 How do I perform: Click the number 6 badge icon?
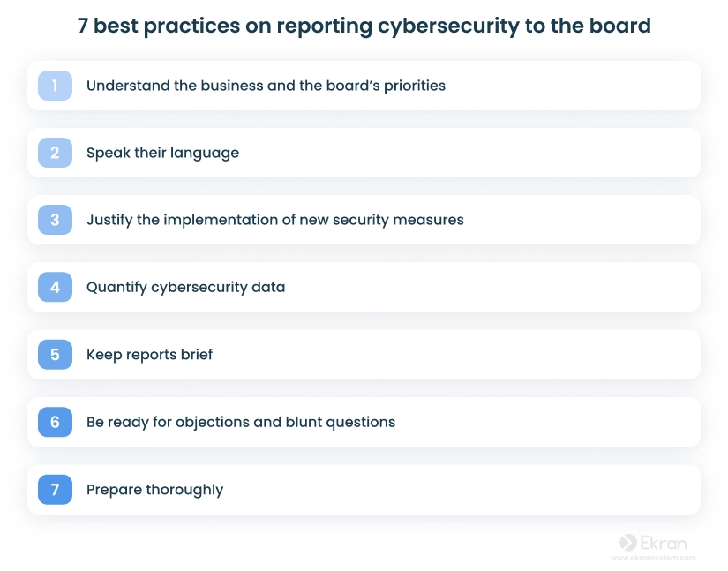click(x=55, y=422)
